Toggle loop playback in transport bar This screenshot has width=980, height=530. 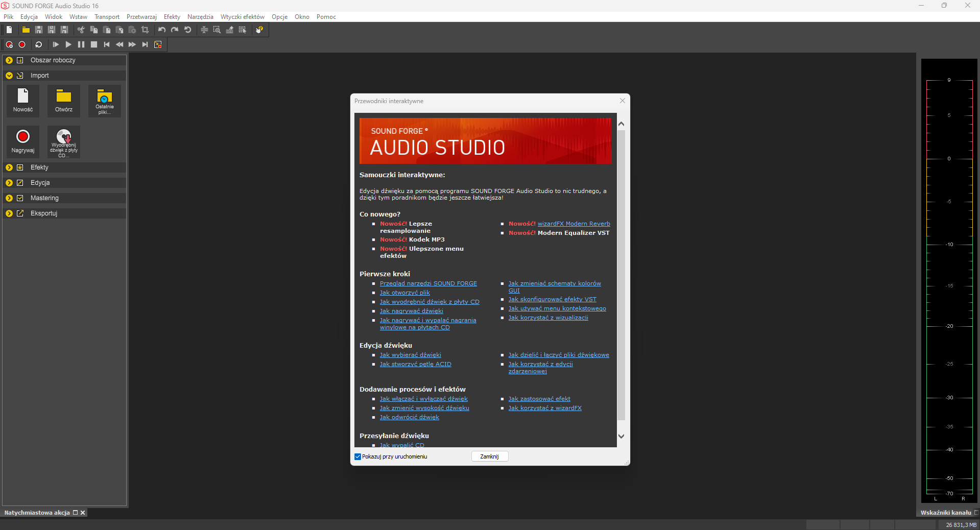[x=39, y=44]
